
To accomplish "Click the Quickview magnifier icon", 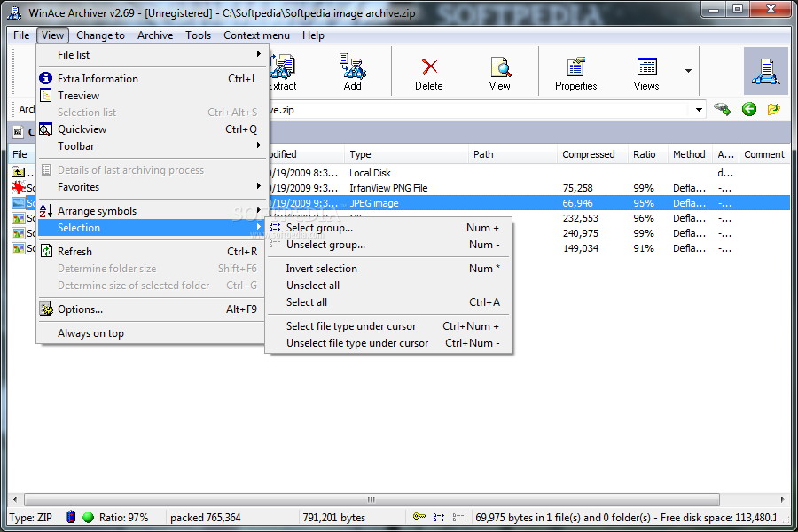I will pos(46,129).
